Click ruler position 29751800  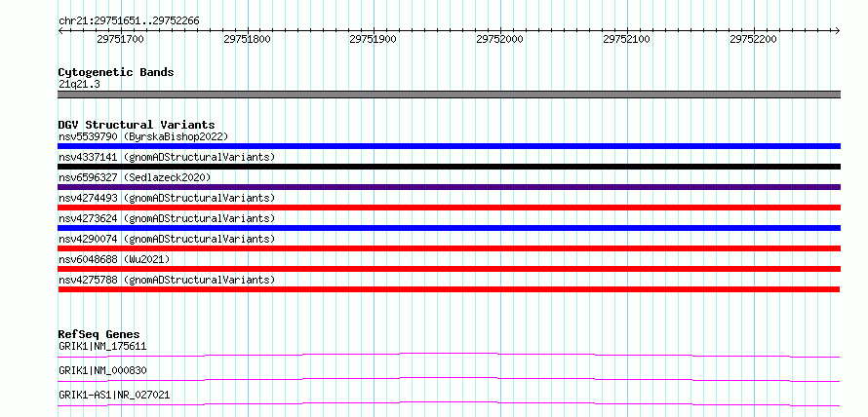(247, 39)
